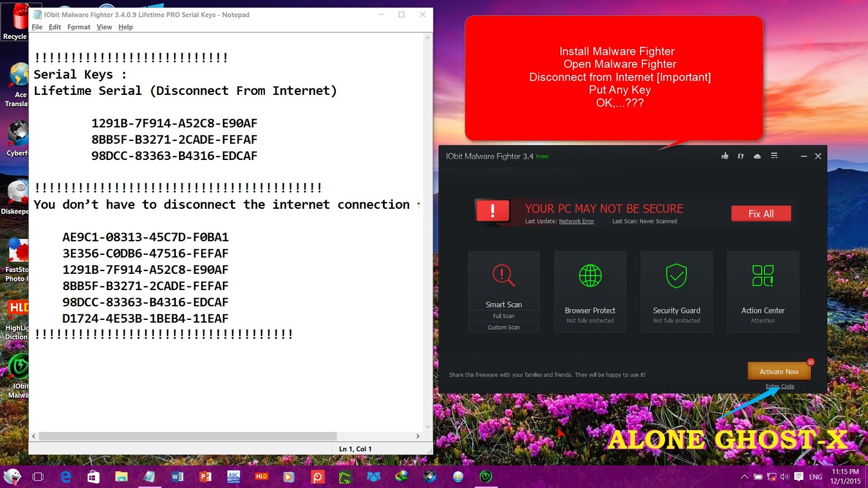
Task: Click the update arrows icon in IObit title bar
Action: click(x=741, y=156)
